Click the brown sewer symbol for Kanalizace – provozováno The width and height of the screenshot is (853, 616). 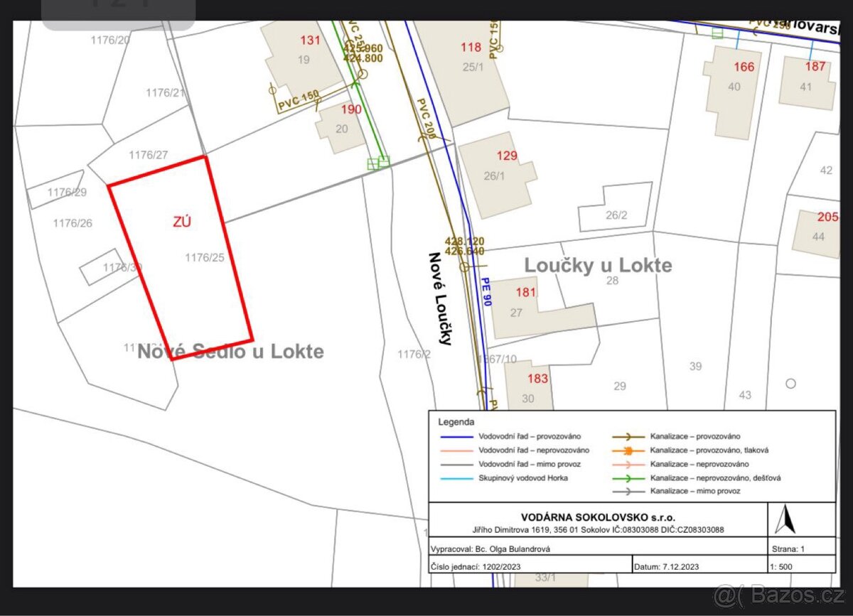click(628, 436)
